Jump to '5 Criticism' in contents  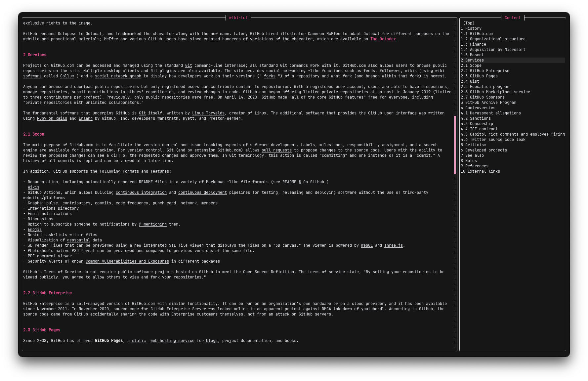click(x=473, y=145)
